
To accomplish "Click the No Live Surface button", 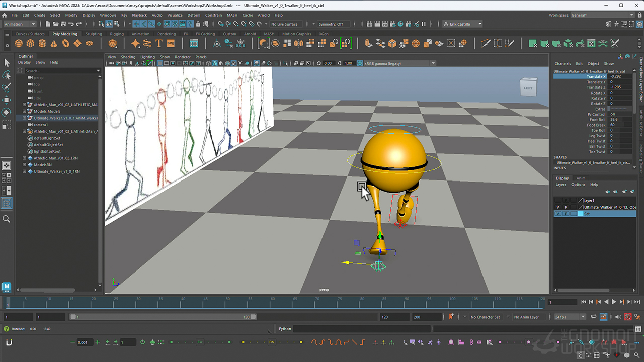I will (285, 24).
